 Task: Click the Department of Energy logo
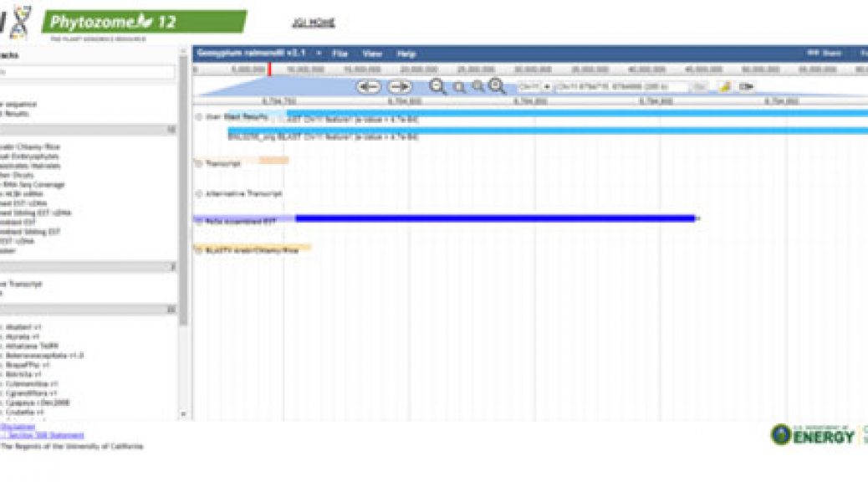click(x=813, y=435)
